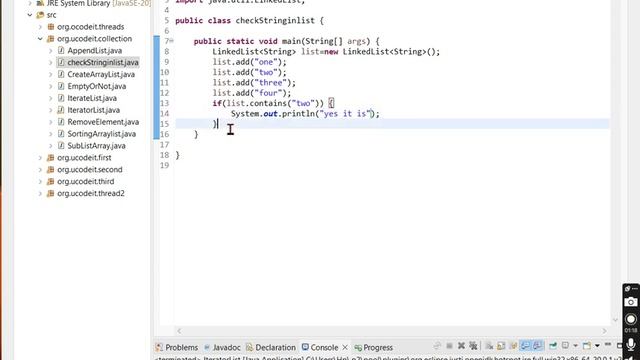Click Remove Launch X icon in Console
This screenshot has height=360, width=640.
(x=461, y=346)
